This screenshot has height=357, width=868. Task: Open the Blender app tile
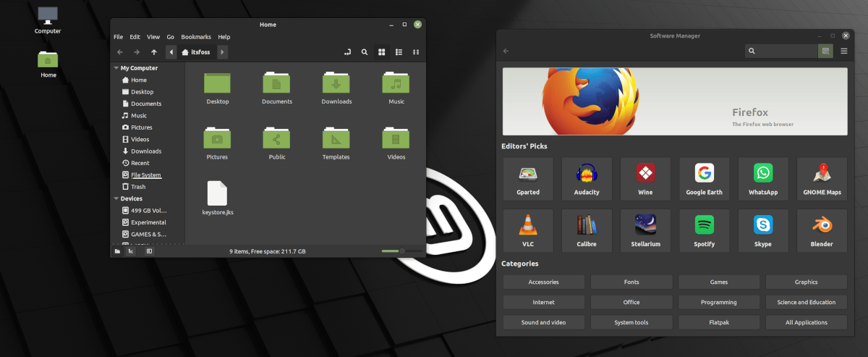pyautogui.click(x=822, y=231)
